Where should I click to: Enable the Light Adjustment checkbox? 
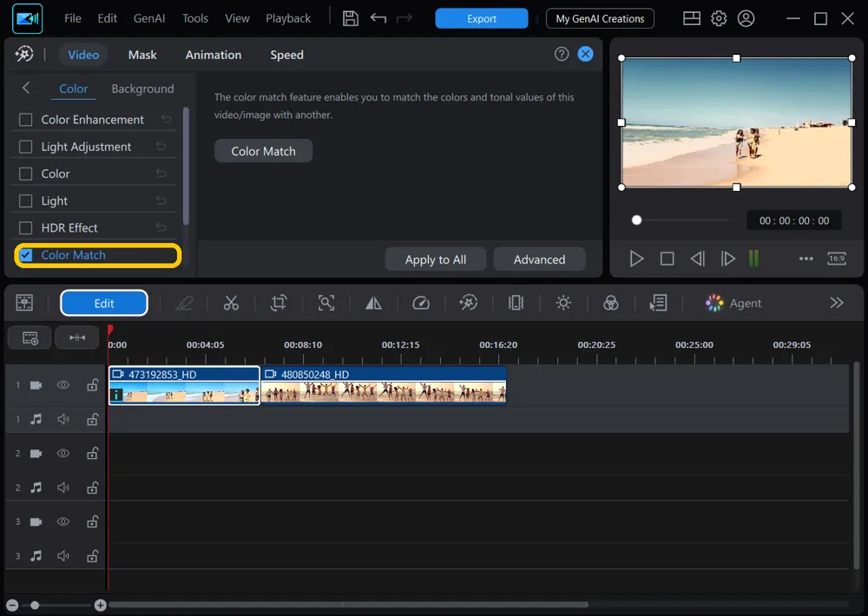point(25,147)
